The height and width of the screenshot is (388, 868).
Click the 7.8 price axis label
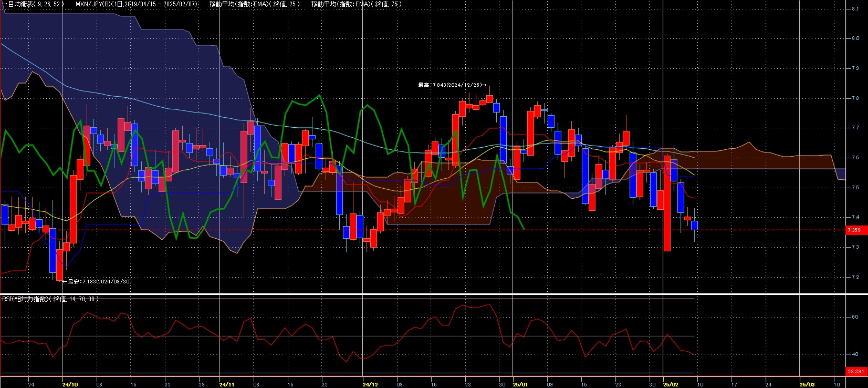tap(855, 98)
